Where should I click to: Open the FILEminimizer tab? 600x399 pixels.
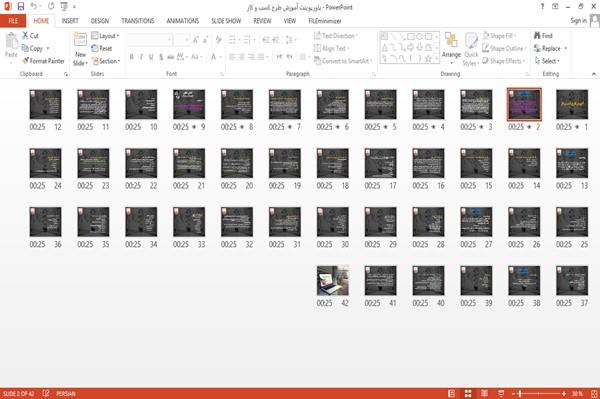coord(325,21)
